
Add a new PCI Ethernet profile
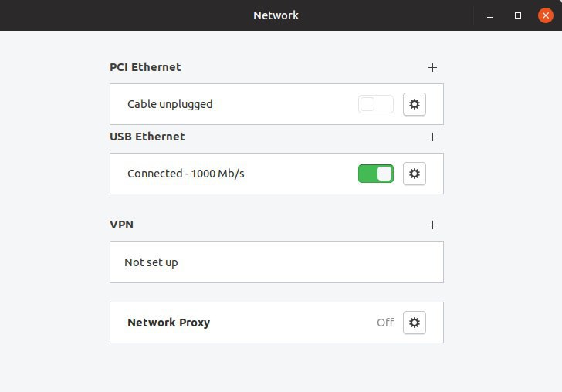coord(432,67)
